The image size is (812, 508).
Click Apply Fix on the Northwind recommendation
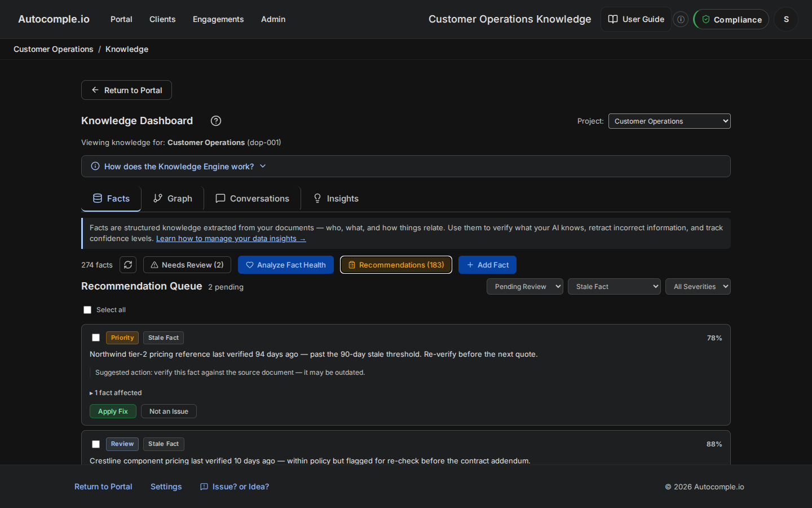[113, 411]
